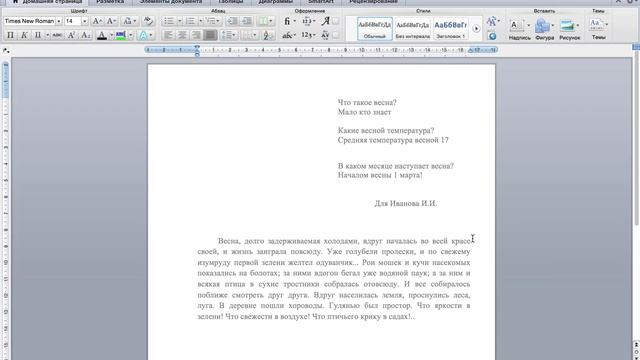Switch to Домашняя страница tab
Image resolution: width=640 pixels, height=360 pixels.
click(x=48, y=2)
